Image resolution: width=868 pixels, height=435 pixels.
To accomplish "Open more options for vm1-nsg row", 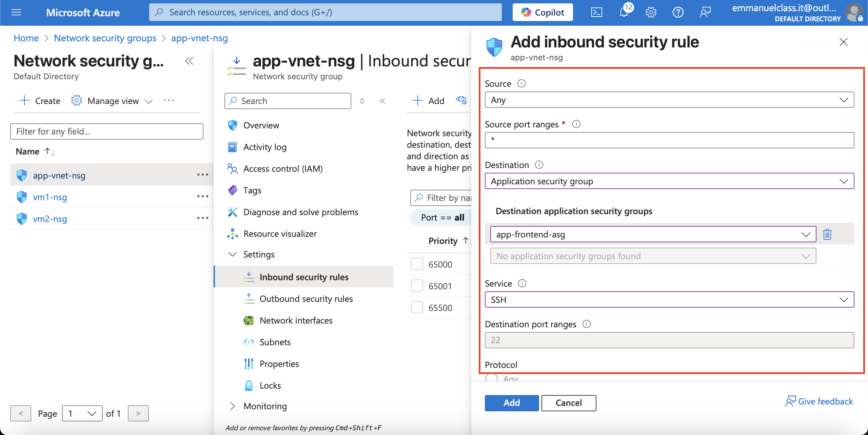I will pos(203,196).
